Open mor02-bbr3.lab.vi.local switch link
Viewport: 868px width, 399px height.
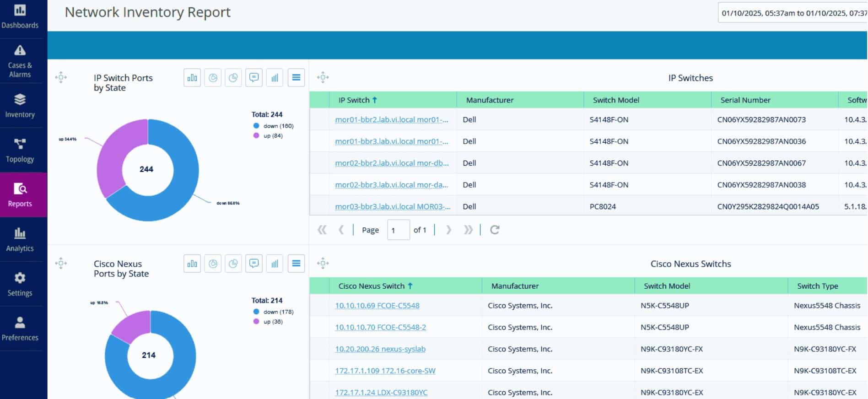click(x=392, y=185)
